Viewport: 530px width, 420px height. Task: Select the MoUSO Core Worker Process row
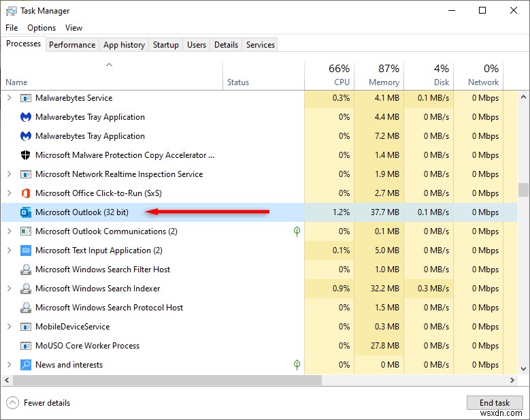coord(259,346)
